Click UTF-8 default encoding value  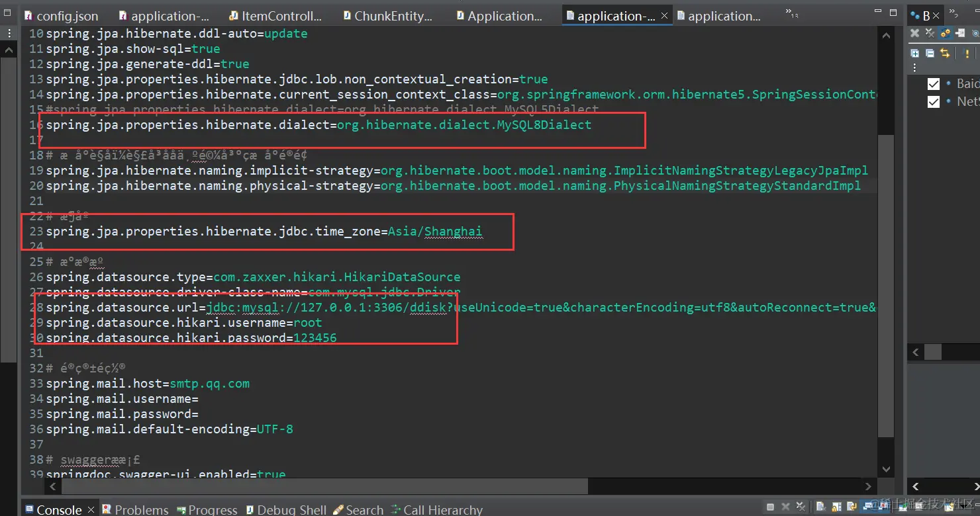click(275, 429)
